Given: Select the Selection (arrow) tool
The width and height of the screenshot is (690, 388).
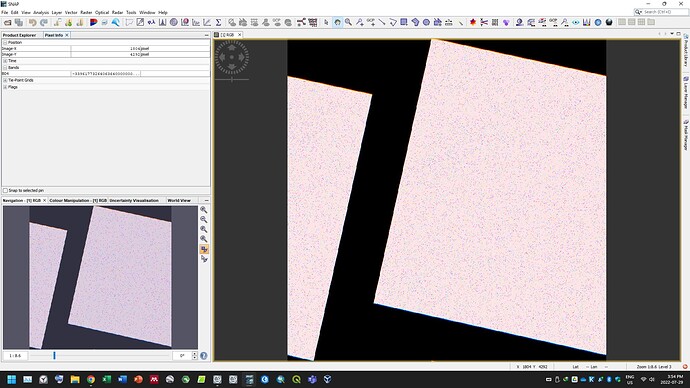Looking at the screenshot, I should pyautogui.click(x=326, y=22).
